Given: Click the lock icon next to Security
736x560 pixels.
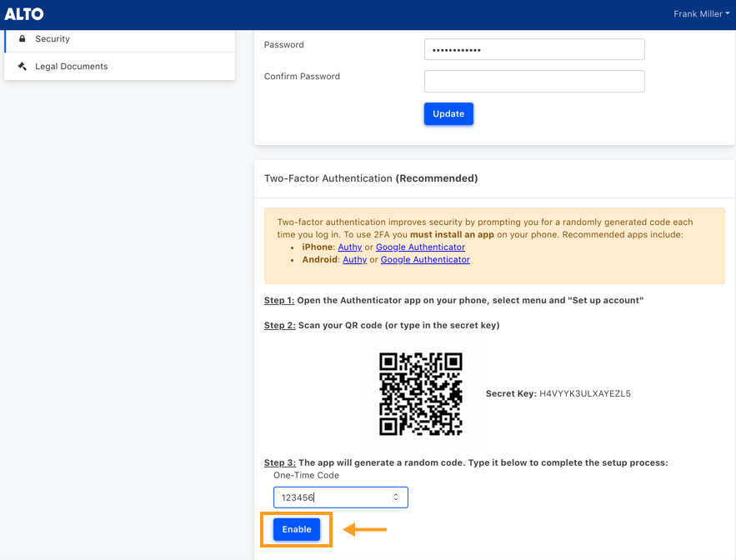Looking at the screenshot, I should click(22, 38).
